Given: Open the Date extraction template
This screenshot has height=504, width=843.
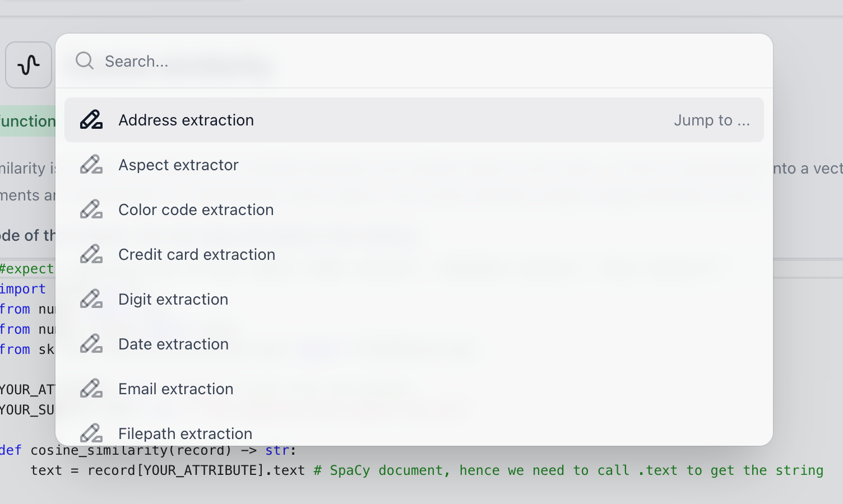Looking at the screenshot, I should tap(173, 344).
